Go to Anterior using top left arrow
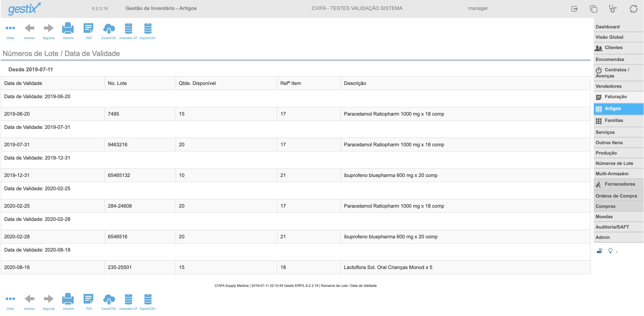 (30, 28)
